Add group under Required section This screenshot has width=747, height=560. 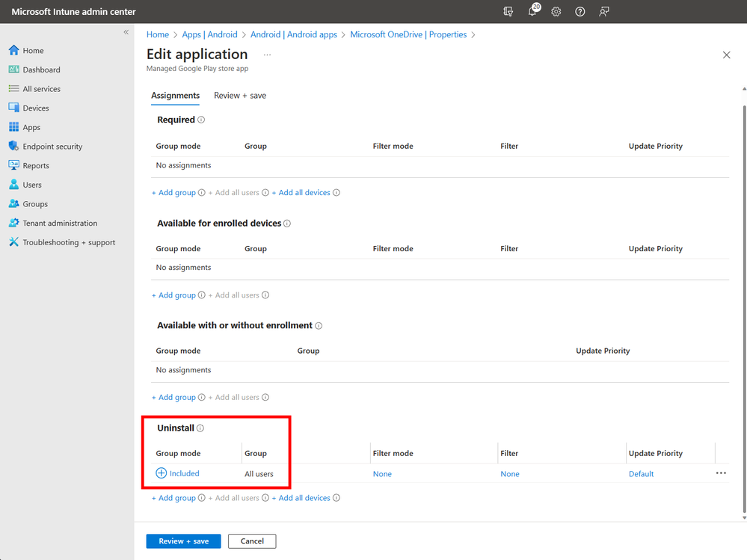point(173,192)
